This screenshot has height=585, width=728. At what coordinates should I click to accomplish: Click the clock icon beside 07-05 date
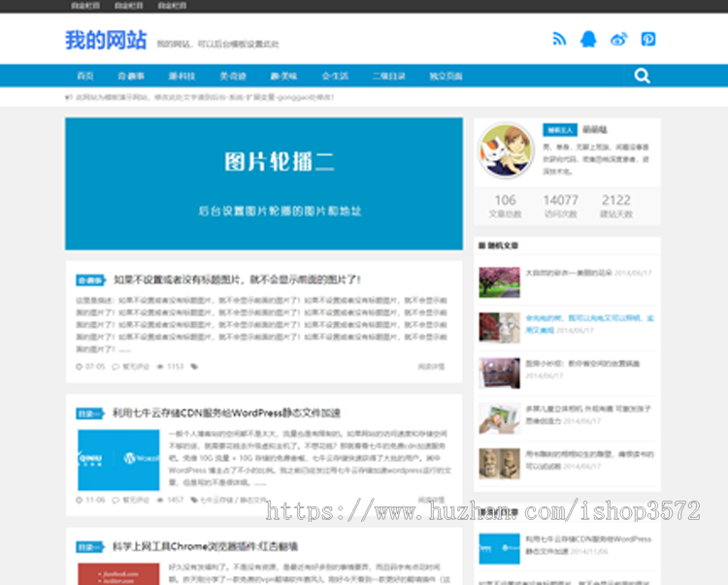point(79,367)
